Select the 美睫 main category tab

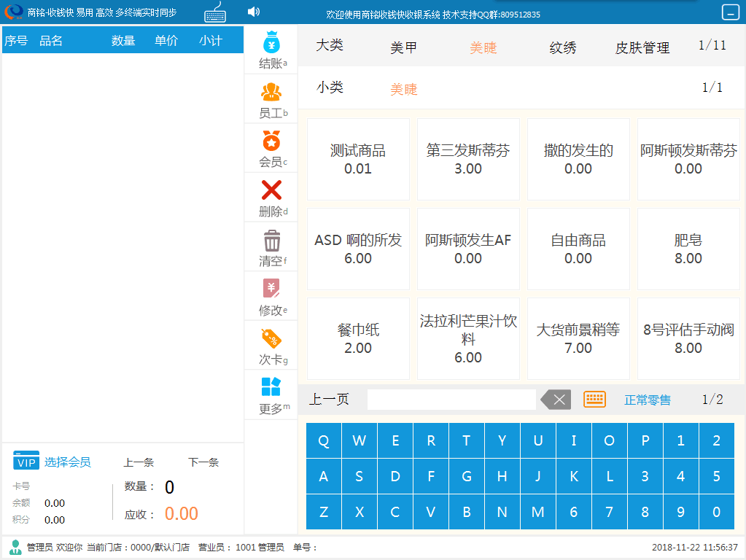483,47
